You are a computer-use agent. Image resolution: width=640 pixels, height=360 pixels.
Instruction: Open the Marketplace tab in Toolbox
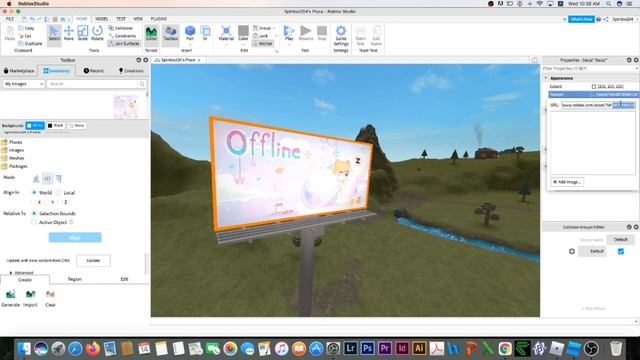[19, 71]
